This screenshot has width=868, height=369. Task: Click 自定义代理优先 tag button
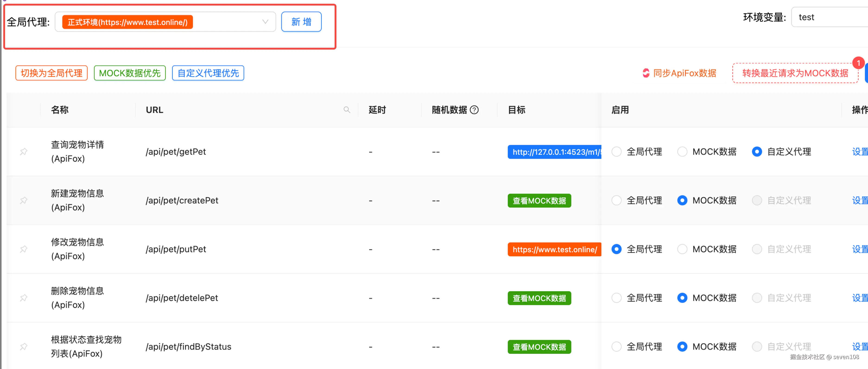tap(208, 73)
